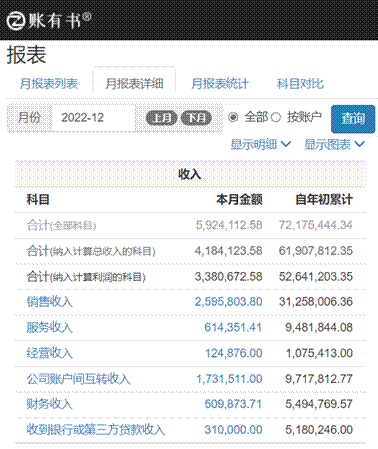Click the 报表 page heading
Screen dimensions: 378x449
[26, 55]
